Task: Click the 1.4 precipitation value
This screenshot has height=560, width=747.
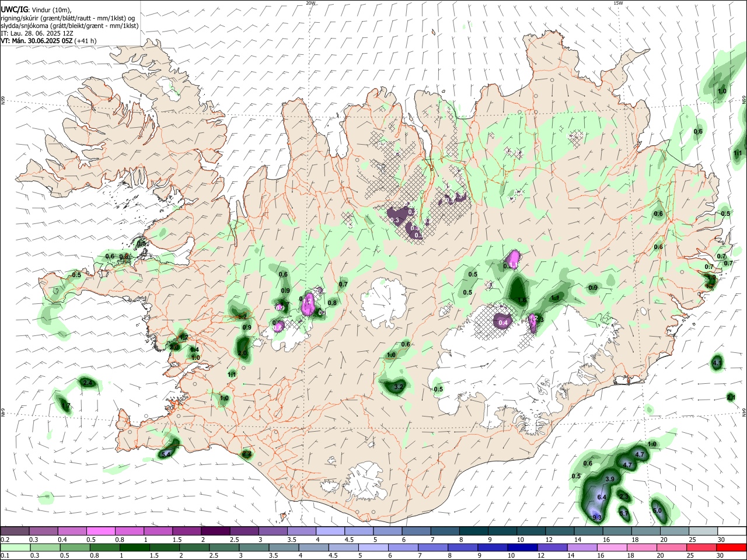Action: tap(195, 350)
